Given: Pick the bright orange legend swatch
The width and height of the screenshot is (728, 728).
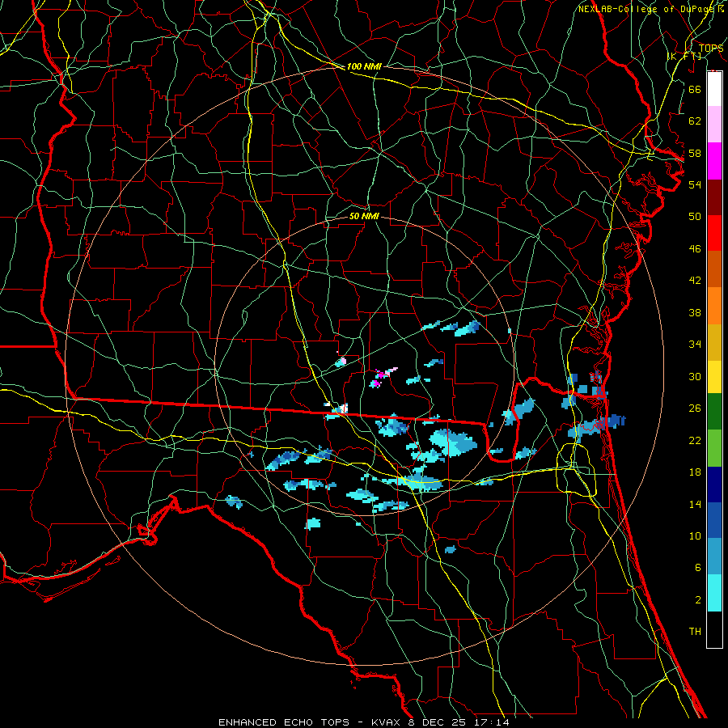Looking at the screenshot, I should pos(714,306).
